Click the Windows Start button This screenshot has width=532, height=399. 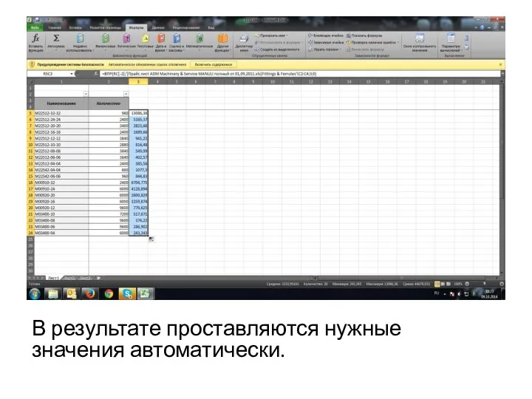pyautogui.click(x=35, y=293)
